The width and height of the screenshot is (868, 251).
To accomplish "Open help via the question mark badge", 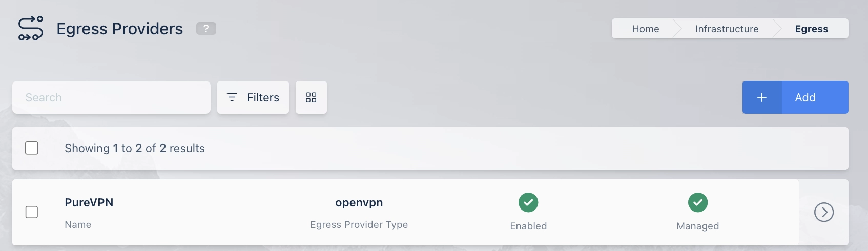I will point(206,29).
